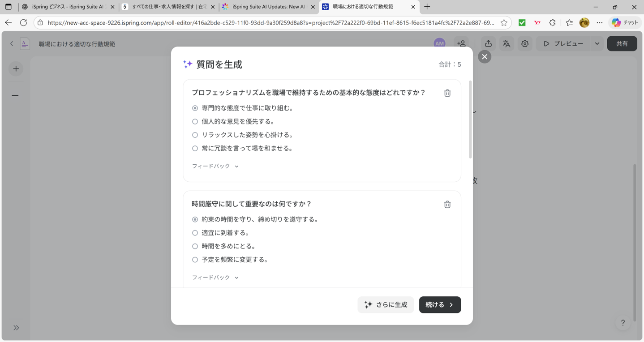Open the preview dropdown chevron

[x=597, y=43]
